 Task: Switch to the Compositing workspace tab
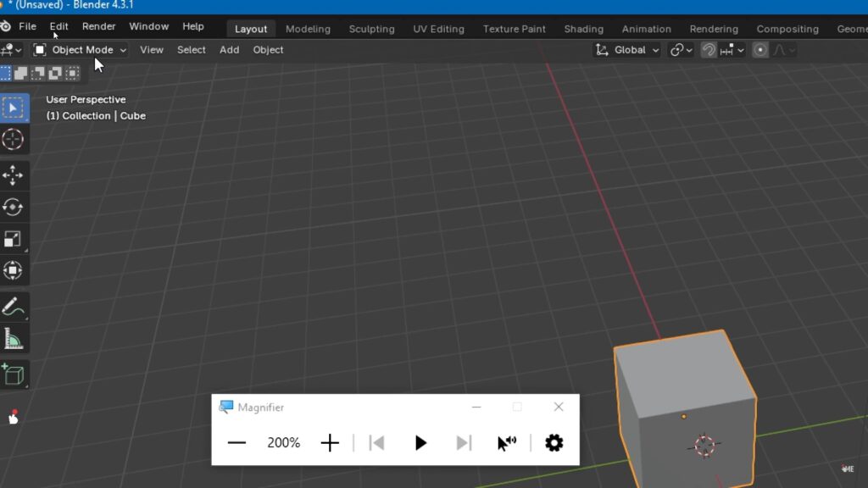point(787,29)
